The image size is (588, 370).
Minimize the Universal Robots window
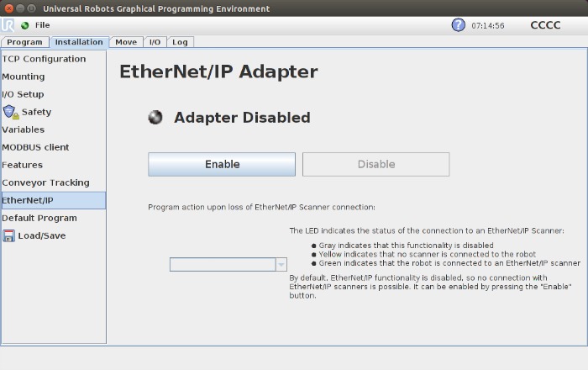point(20,8)
